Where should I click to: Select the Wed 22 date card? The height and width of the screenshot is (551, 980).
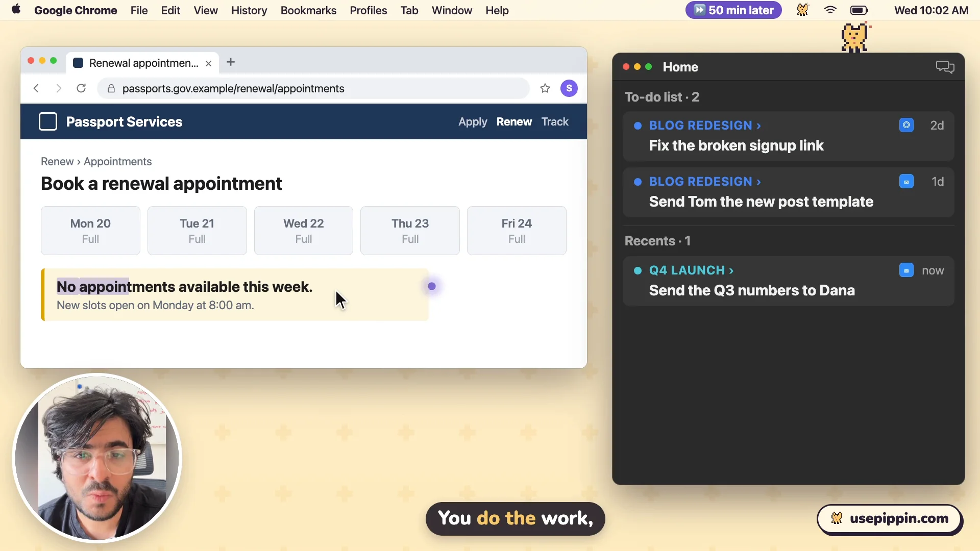pyautogui.click(x=304, y=231)
